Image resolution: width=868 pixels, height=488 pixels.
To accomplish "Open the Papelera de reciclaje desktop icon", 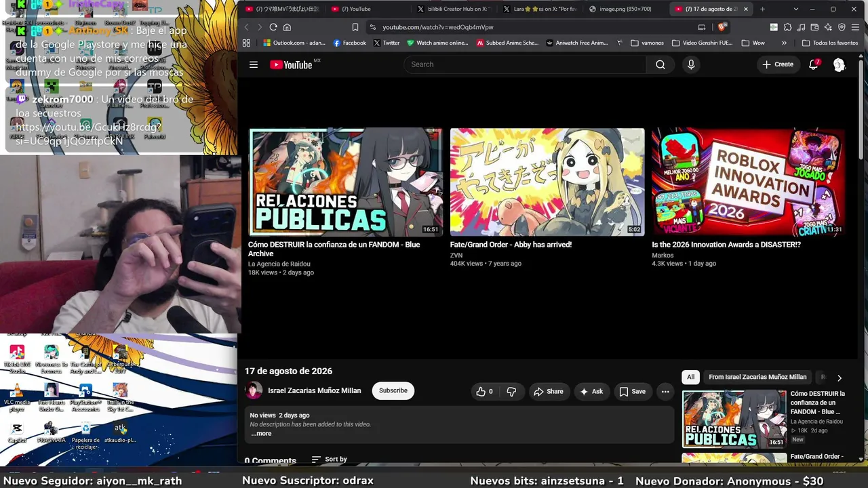I will (x=85, y=434).
